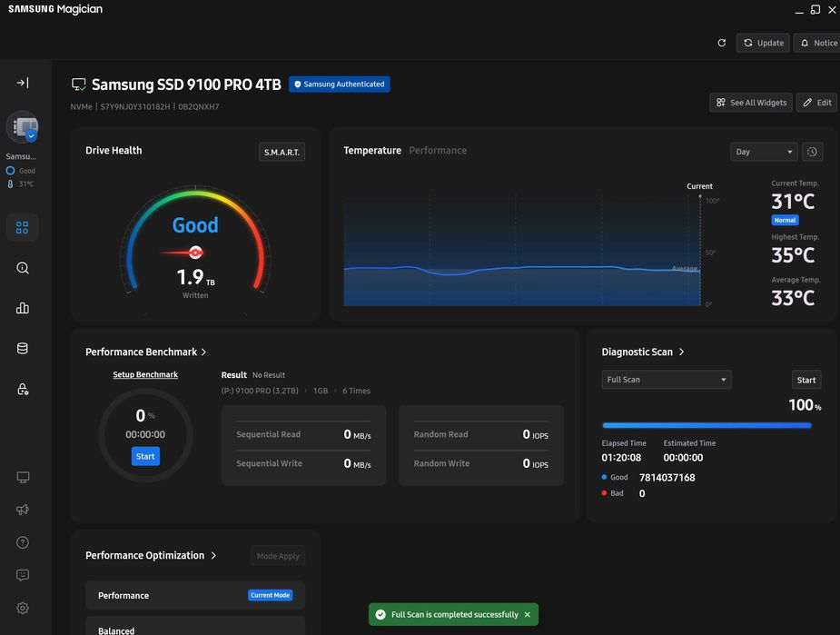The width and height of the screenshot is (840, 635).
Task: Click the Edit pencil button
Action: (817, 103)
